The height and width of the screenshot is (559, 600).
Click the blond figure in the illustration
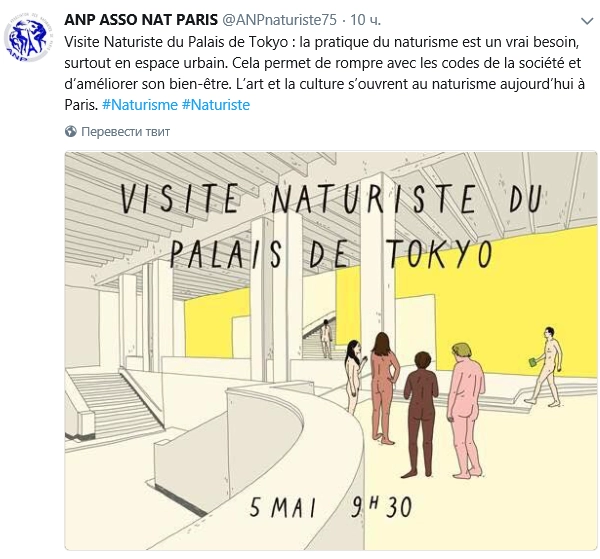[464, 395]
